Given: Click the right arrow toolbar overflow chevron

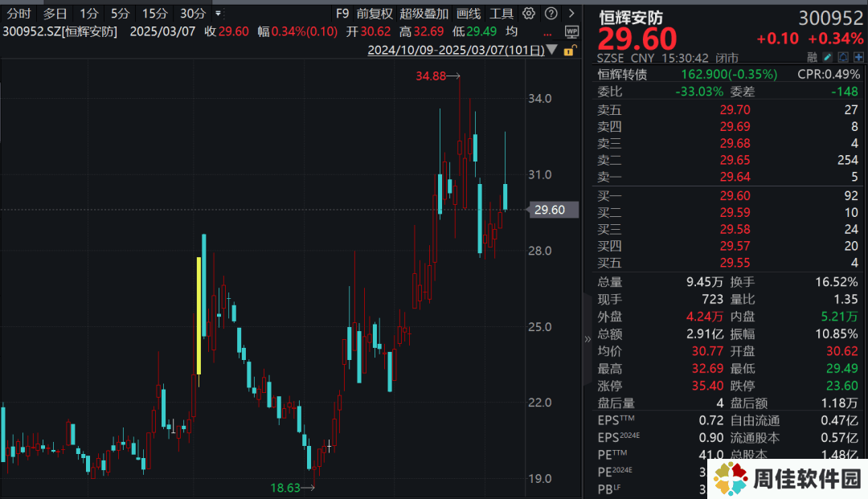Looking at the screenshot, I should (x=571, y=14).
